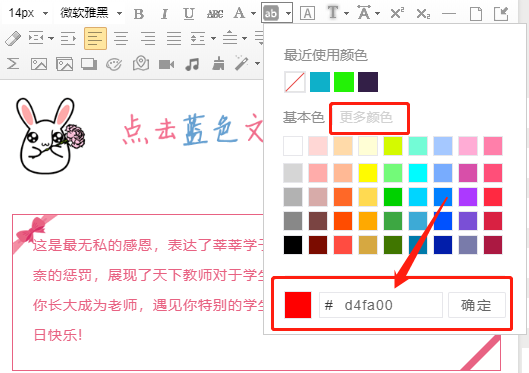Toggle bold text formatting
Screen dimensions: 529x373
click(139, 13)
